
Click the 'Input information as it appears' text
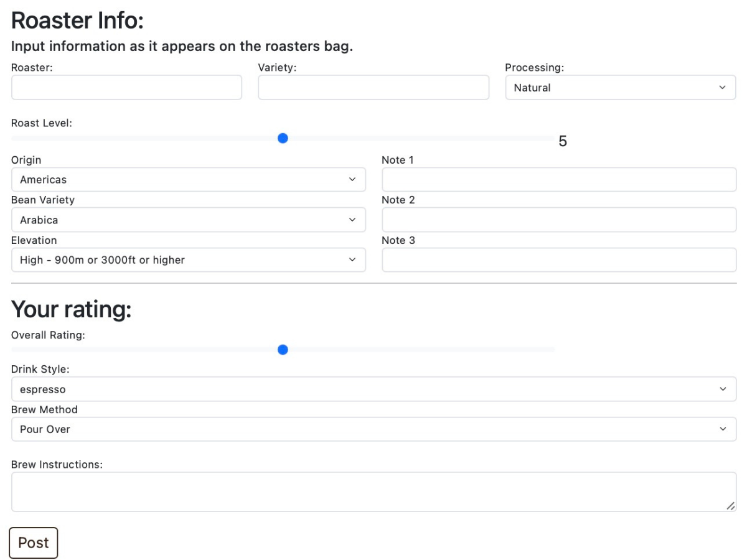[182, 47]
